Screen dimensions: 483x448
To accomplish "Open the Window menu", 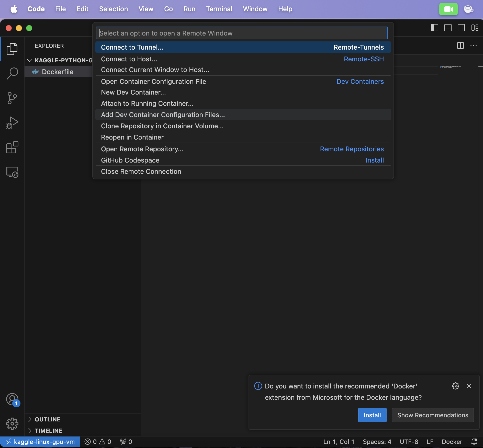I will click(x=255, y=9).
